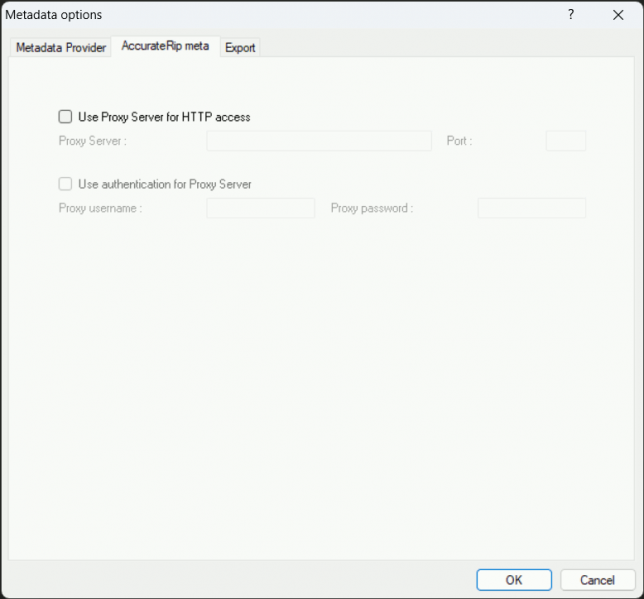Click the "Proxy username :" label
Screen dimensions: 644x599
tap(100, 208)
